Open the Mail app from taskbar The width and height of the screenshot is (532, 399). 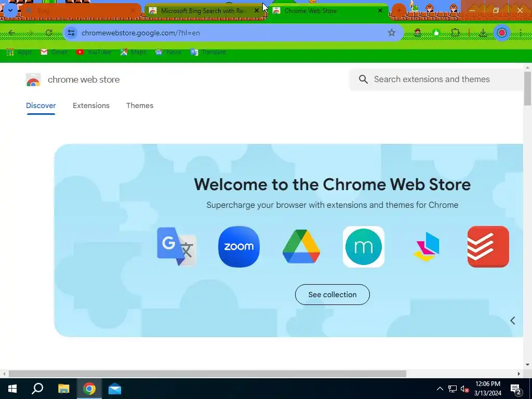[115, 389]
